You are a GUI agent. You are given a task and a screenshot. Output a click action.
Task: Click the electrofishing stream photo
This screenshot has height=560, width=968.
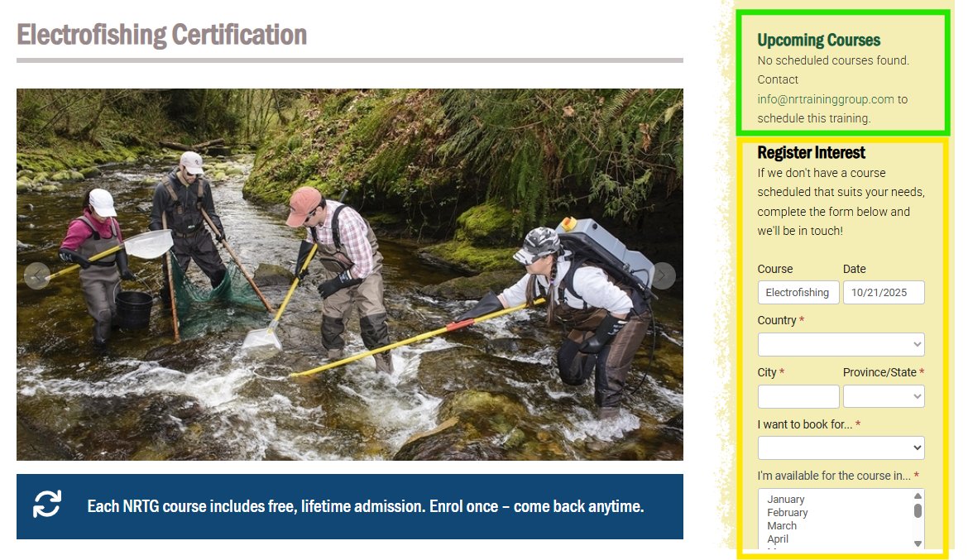pos(349,274)
